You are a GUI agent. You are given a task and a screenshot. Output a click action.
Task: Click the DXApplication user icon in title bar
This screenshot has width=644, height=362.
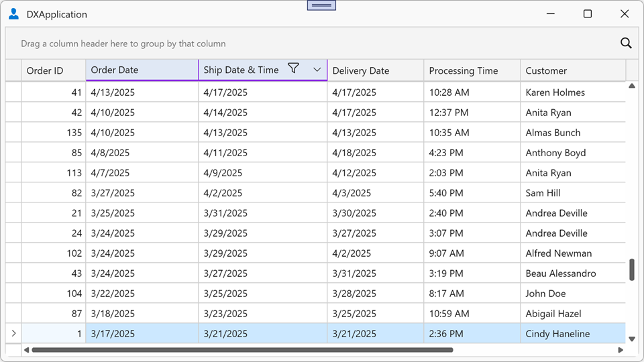click(x=13, y=14)
